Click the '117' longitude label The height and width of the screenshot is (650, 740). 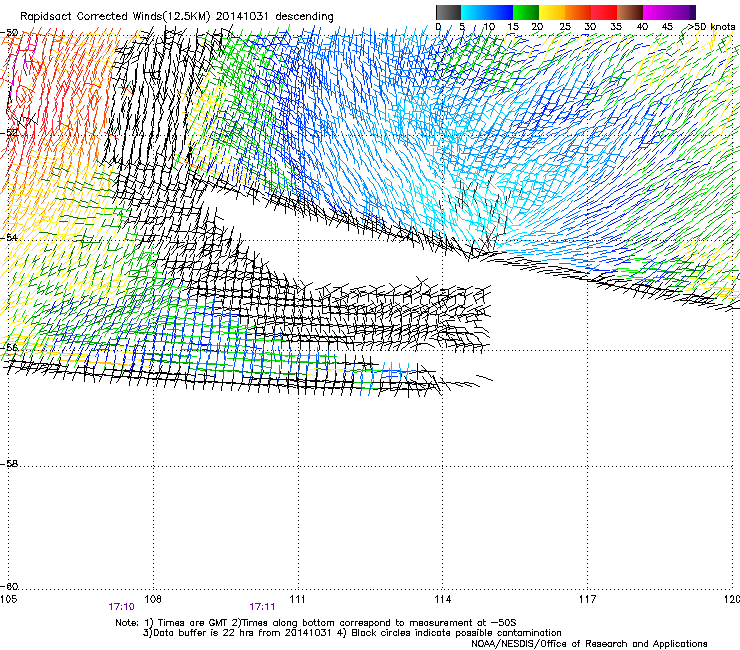587,599
